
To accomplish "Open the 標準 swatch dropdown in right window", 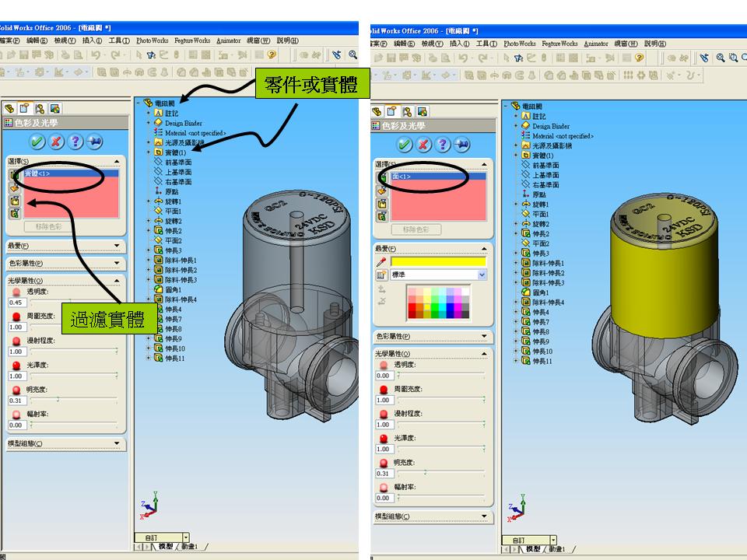I will (x=482, y=275).
